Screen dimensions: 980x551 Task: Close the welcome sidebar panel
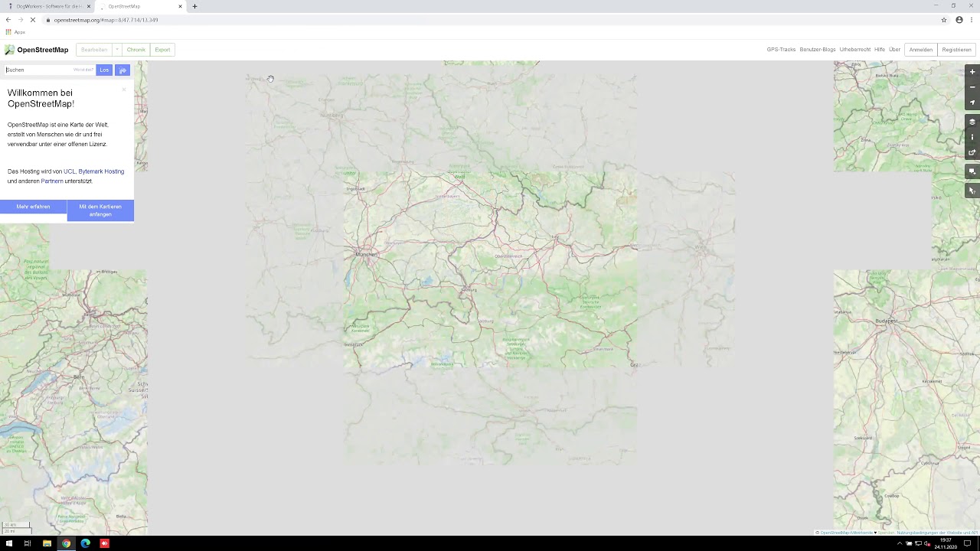[124, 90]
